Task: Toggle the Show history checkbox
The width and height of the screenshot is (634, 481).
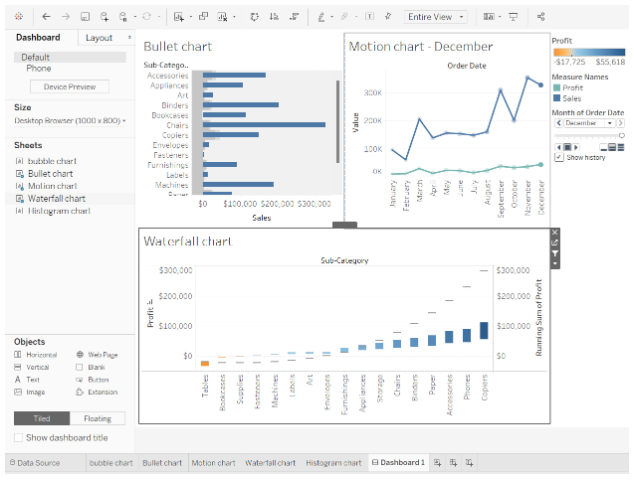Action: (558, 157)
